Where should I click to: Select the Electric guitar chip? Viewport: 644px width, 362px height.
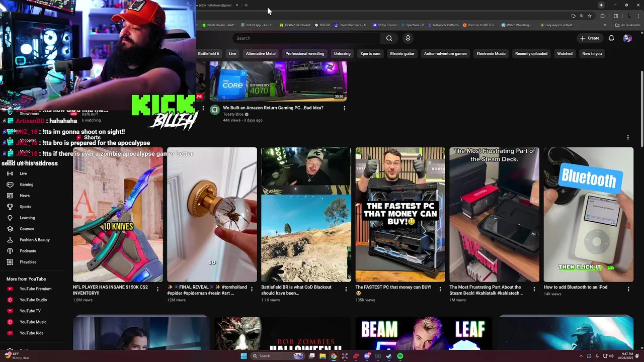(x=403, y=53)
